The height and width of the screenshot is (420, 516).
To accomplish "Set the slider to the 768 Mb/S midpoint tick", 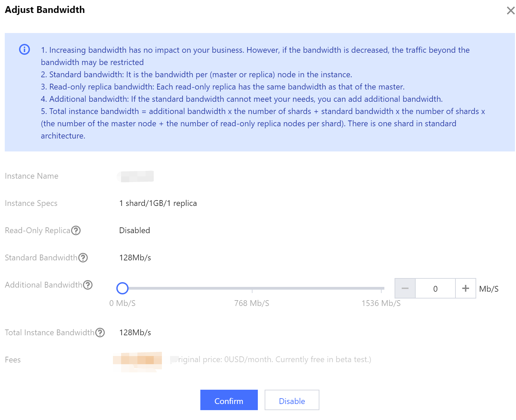I will pos(252,288).
